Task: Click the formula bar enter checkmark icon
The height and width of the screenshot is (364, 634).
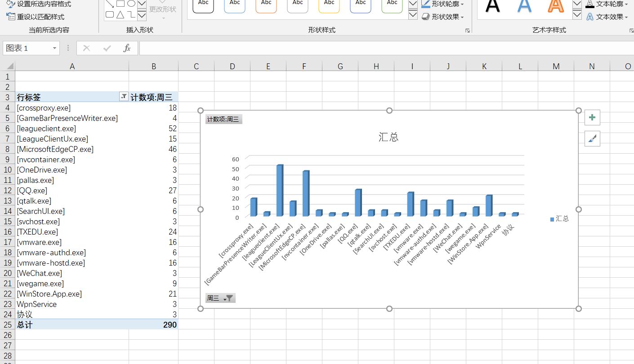Action: tap(107, 48)
